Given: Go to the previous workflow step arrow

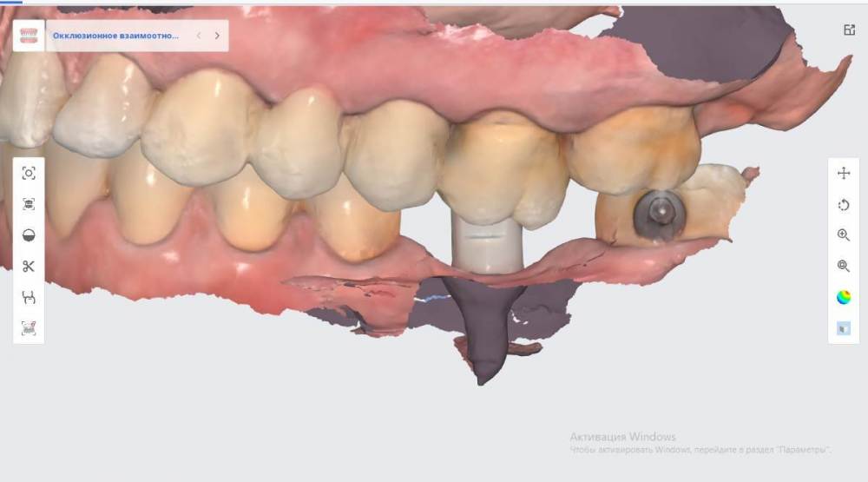Looking at the screenshot, I should pyautogui.click(x=199, y=36).
